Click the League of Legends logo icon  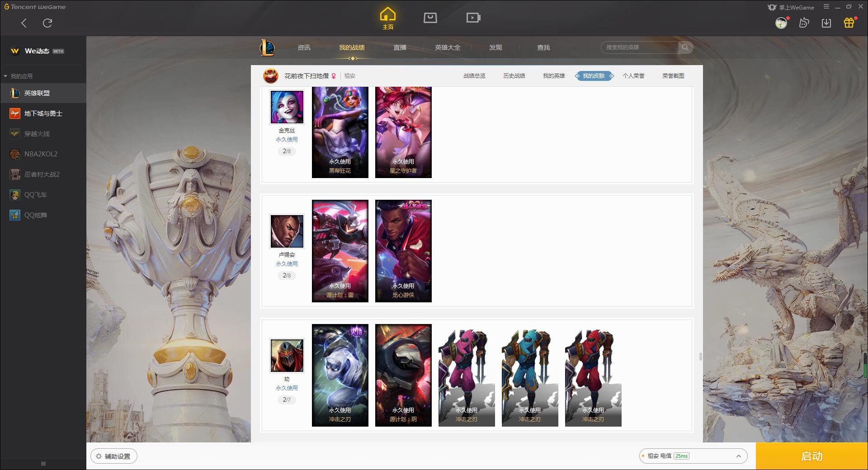tap(267, 47)
